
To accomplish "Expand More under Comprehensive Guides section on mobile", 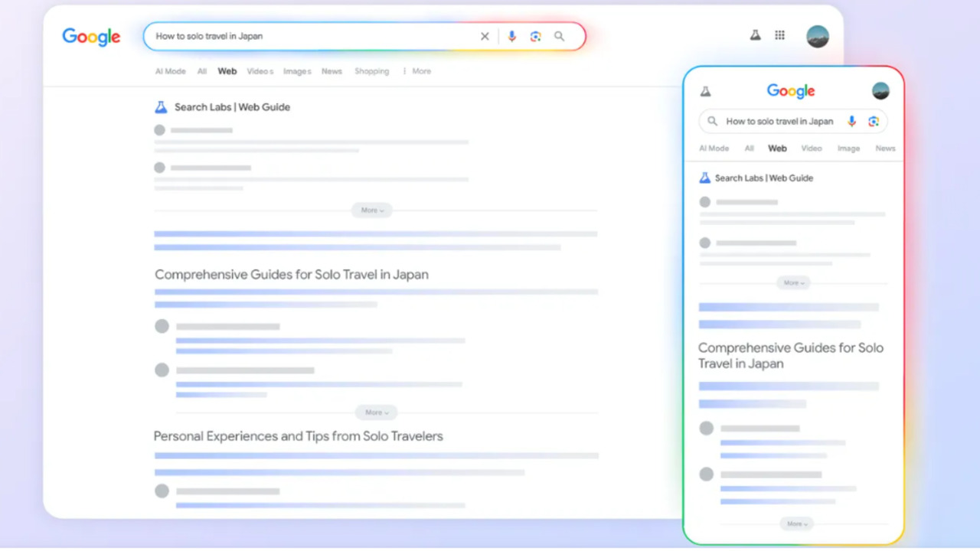I will (796, 523).
